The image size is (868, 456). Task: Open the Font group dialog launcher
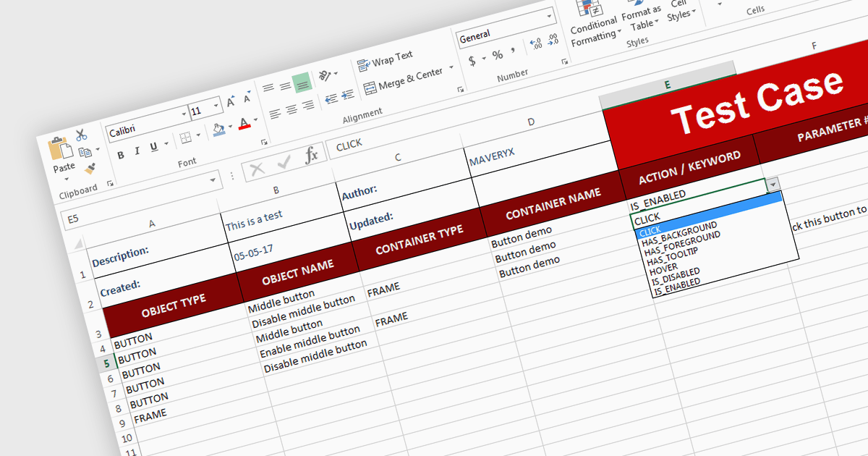tap(264, 143)
